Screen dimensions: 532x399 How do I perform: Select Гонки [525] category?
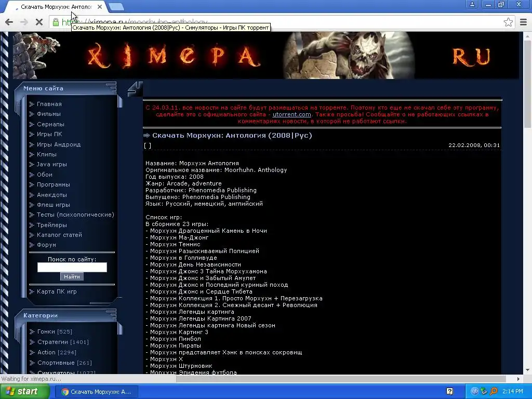pos(55,331)
